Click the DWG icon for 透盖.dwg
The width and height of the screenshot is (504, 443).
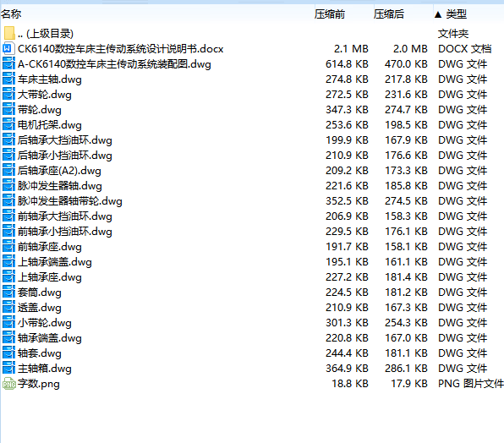tap(8, 308)
